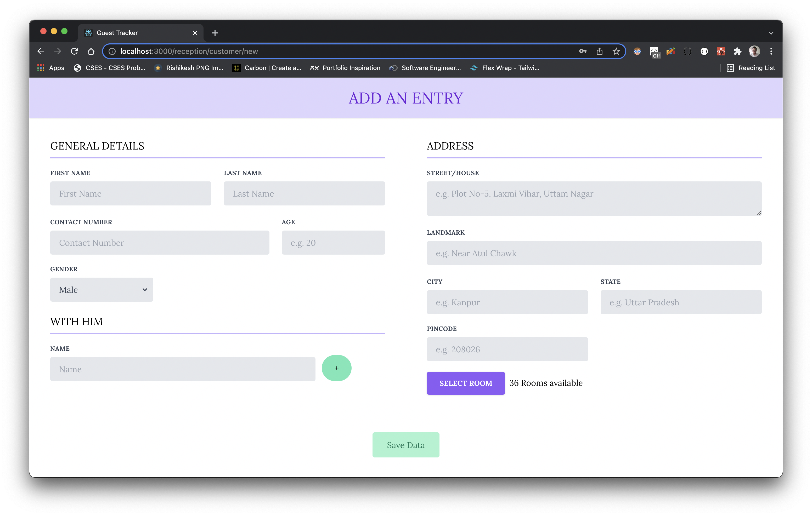Open the user profile avatar
The height and width of the screenshot is (516, 812).
tap(754, 51)
